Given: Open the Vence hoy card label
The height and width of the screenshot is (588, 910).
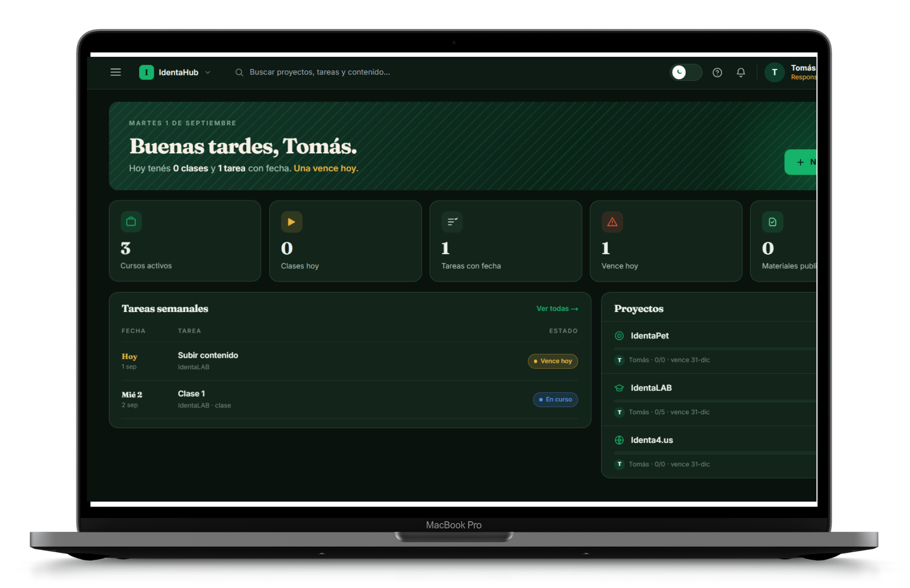Looking at the screenshot, I should (620, 266).
